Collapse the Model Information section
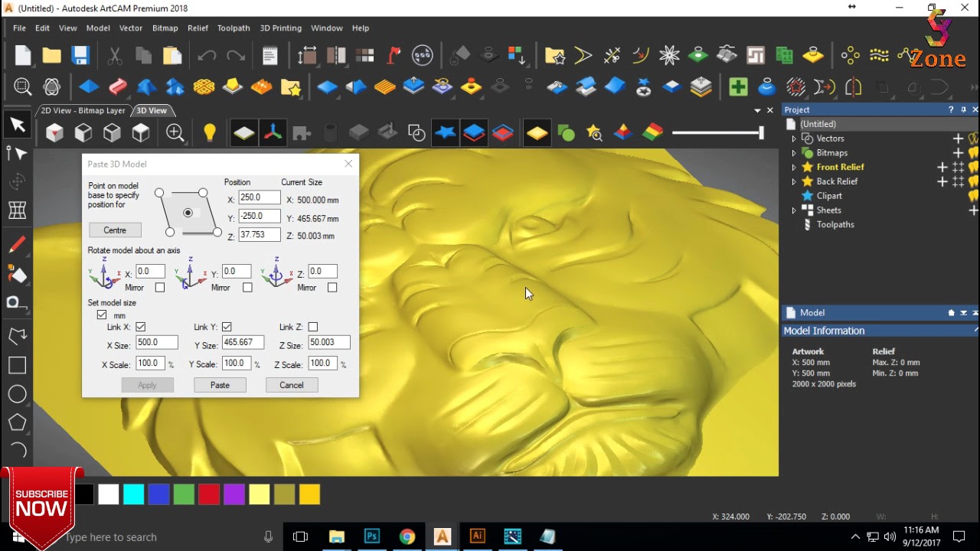The width and height of the screenshot is (980, 551). coord(976,331)
